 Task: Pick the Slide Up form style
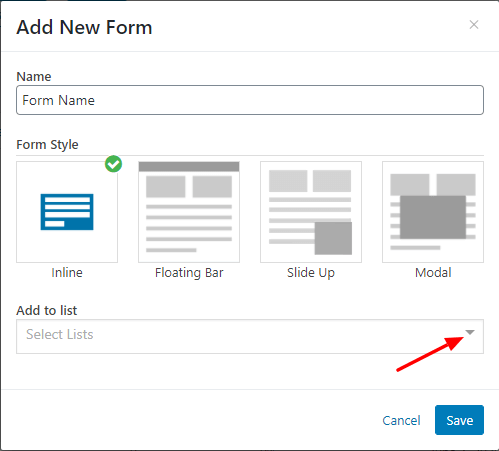click(x=311, y=212)
